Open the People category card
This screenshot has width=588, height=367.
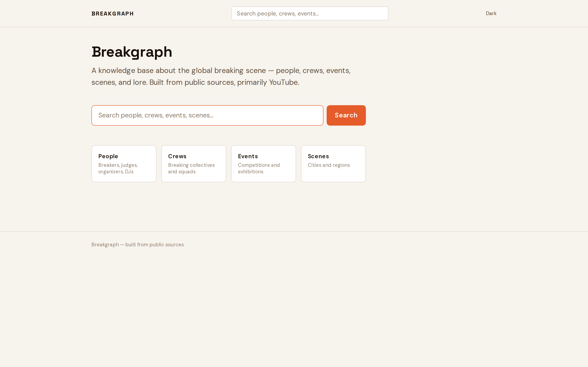tap(124, 163)
